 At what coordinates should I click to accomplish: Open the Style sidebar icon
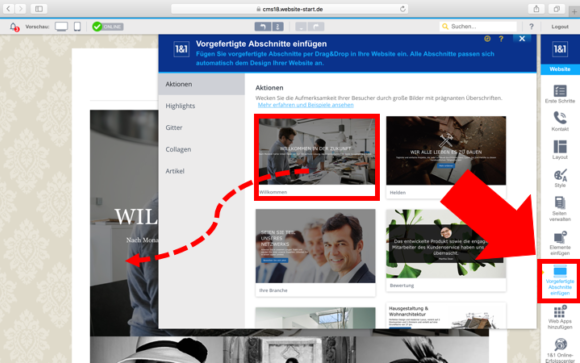[560, 178]
